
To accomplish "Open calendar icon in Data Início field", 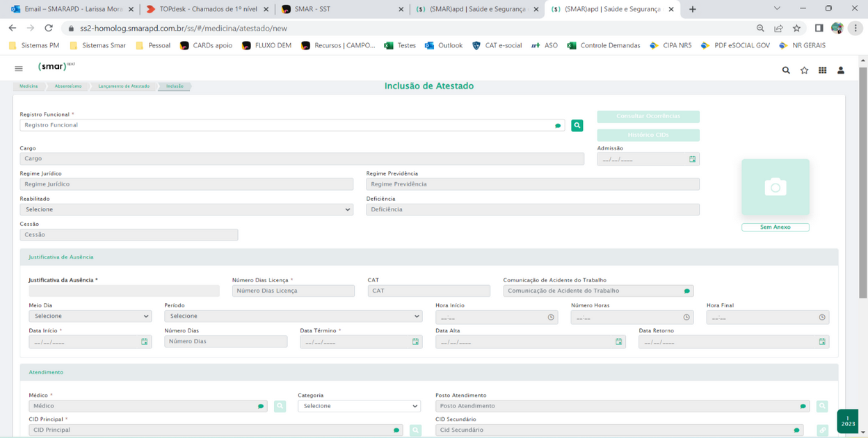I will click(x=145, y=342).
